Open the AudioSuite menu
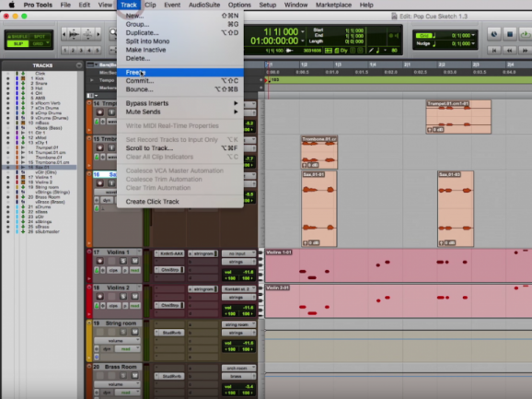This screenshot has height=399, width=532. [x=204, y=5]
